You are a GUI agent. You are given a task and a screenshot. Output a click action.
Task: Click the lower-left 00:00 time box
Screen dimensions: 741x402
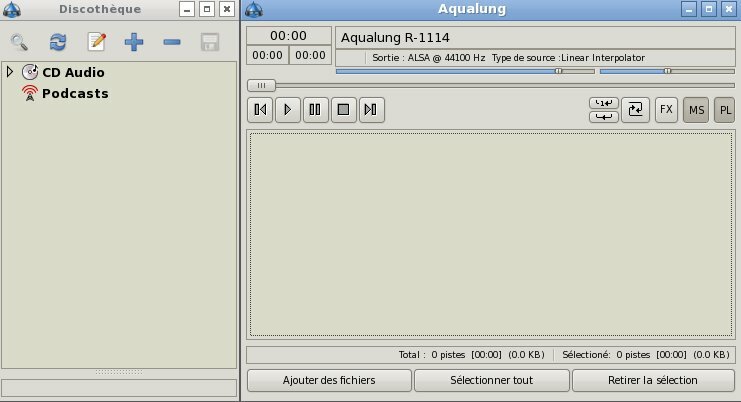tap(267, 55)
